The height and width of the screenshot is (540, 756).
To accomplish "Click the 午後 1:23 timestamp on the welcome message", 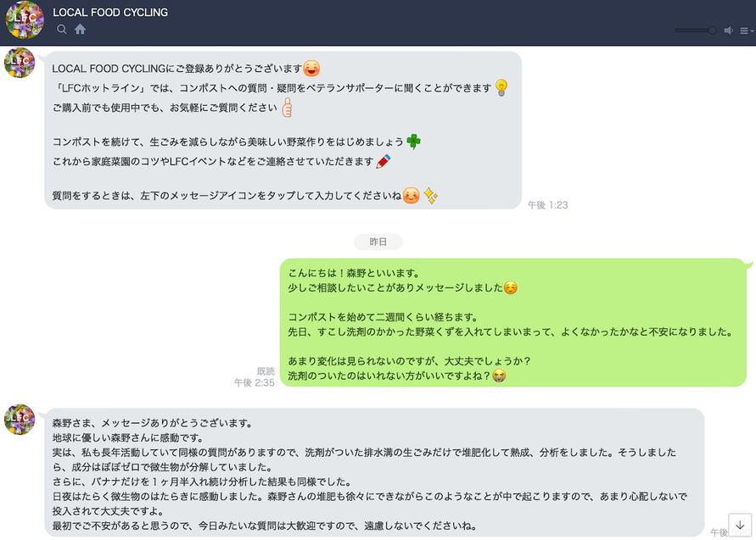I will (x=548, y=204).
